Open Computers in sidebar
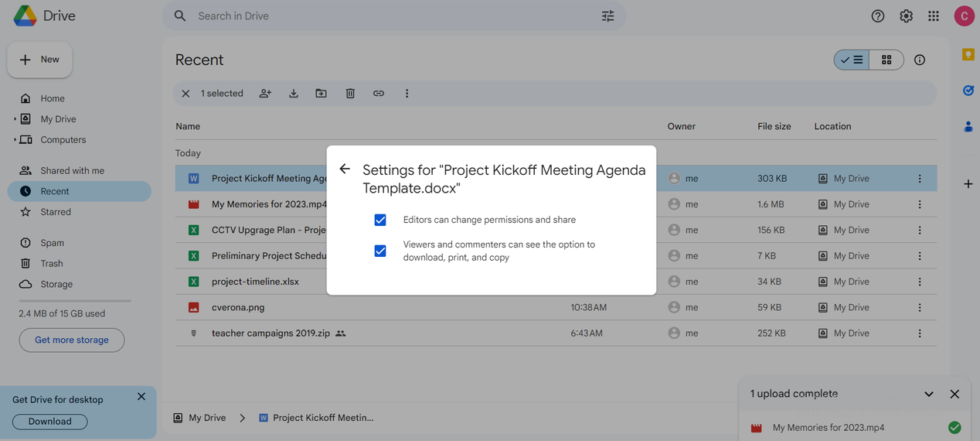 63,140
